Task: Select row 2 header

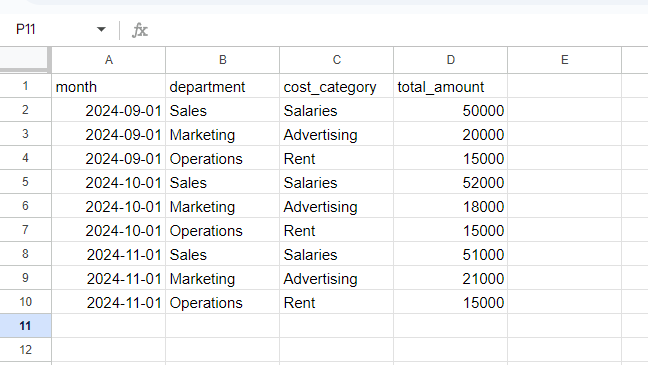Action: coord(25,110)
